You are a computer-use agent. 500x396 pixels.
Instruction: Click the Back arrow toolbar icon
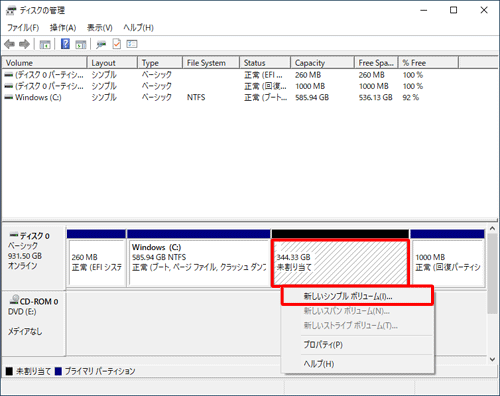tap(10, 44)
